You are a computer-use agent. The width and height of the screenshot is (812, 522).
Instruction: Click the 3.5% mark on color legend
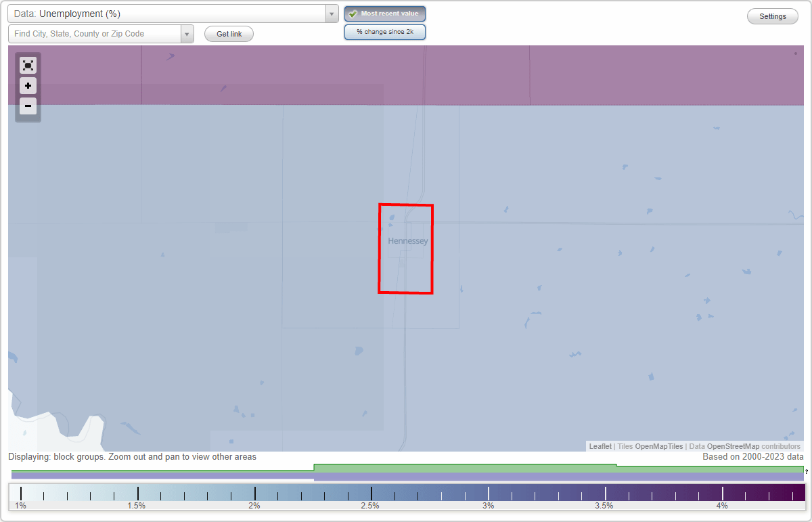pos(604,506)
